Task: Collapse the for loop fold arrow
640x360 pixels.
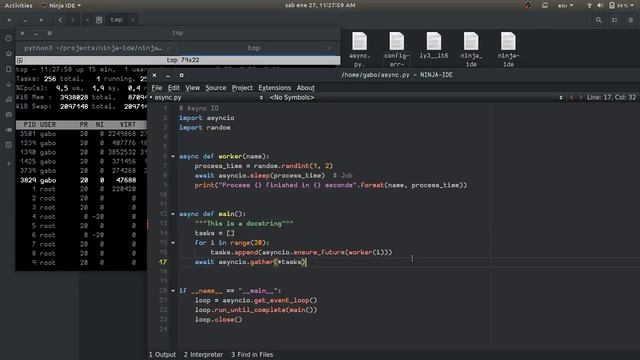Action: click(173, 243)
